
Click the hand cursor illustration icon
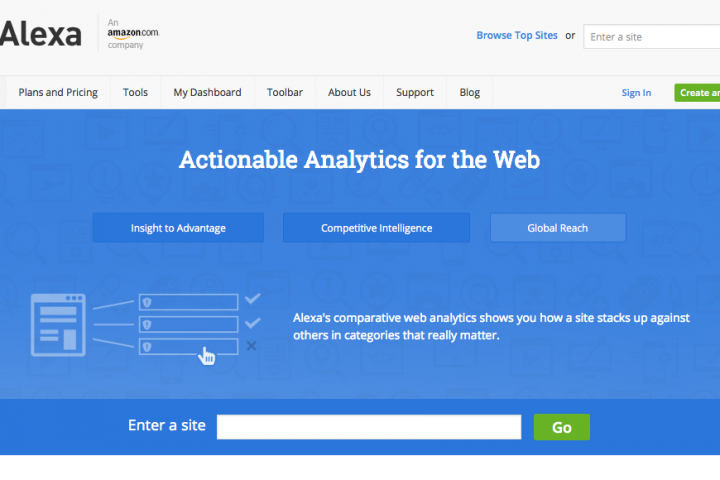click(207, 355)
